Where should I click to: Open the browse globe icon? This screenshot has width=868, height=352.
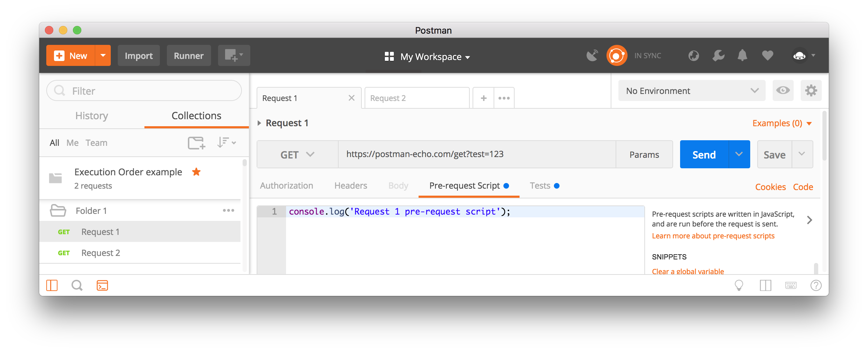[693, 55]
